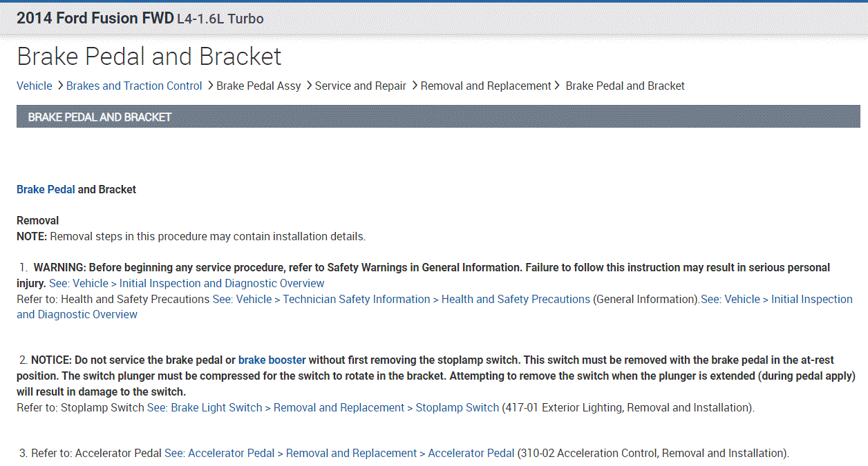Viewport: 868px width, 466px height.
Task: Click the Vehicle breadcrumb link
Action: 34,86
